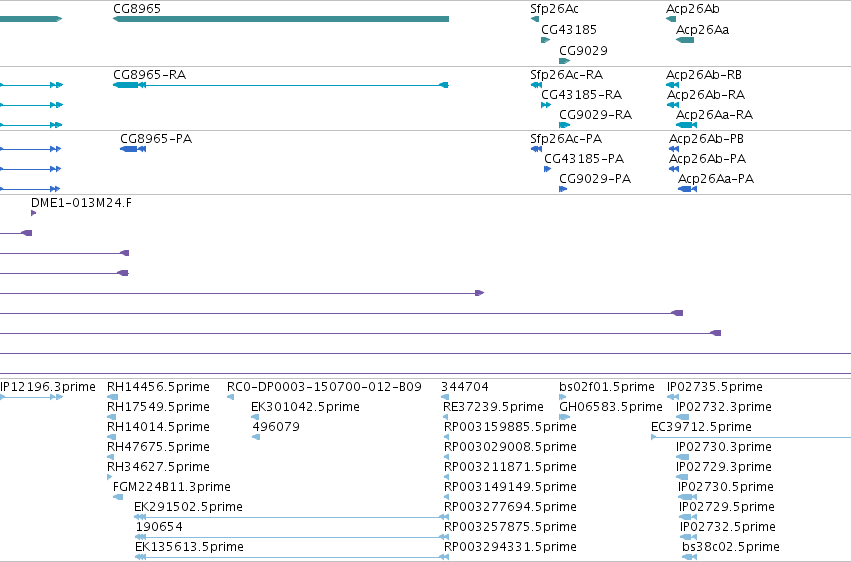Click the purple arrow under DME1-013M24.F
Image resolution: width=851 pixels, height=562 pixels.
[34, 213]
